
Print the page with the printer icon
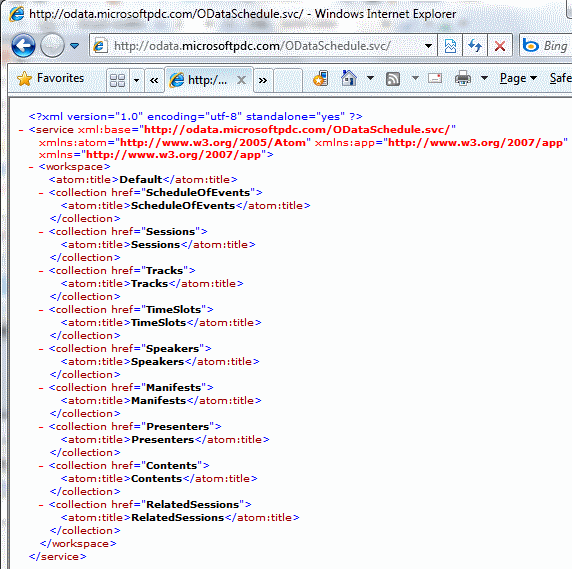(x=463, y=78)
